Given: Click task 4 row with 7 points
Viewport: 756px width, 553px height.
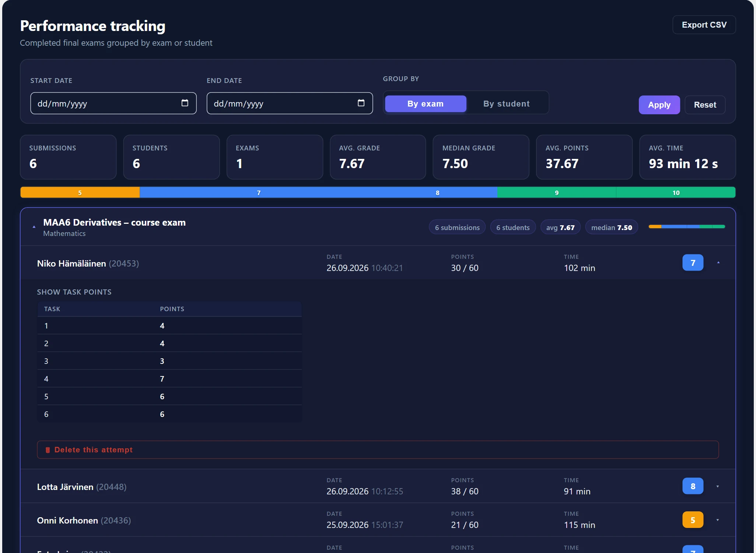Looking at the screenshot, I should coord(169,379).
